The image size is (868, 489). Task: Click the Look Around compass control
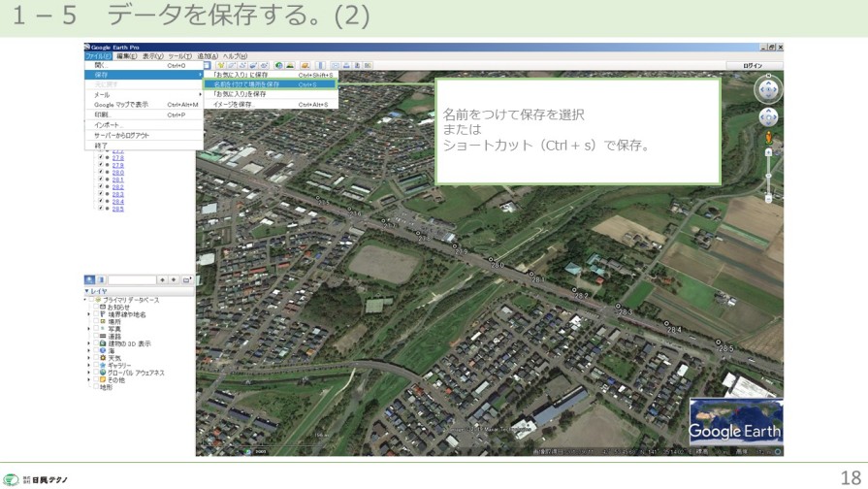click(767, 89)
